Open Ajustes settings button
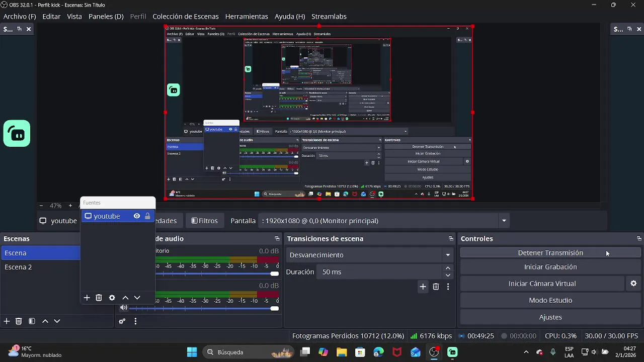 point(550,317)
